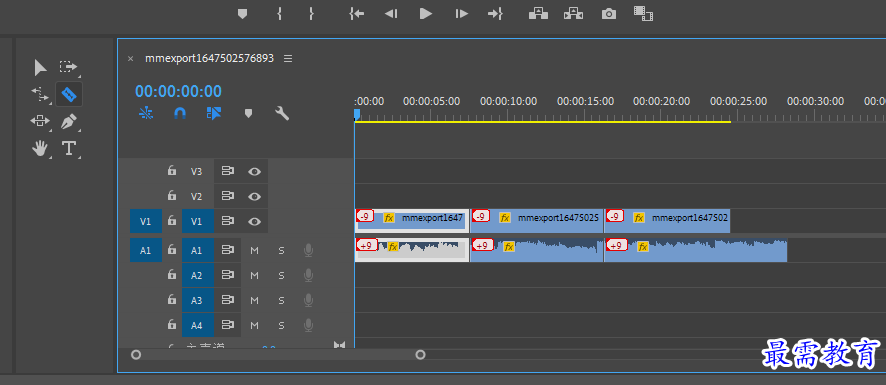The width and height of the screenshot is (886, 385).
Task: Hide V1 track output eye
Action: (x=254, y=221)
